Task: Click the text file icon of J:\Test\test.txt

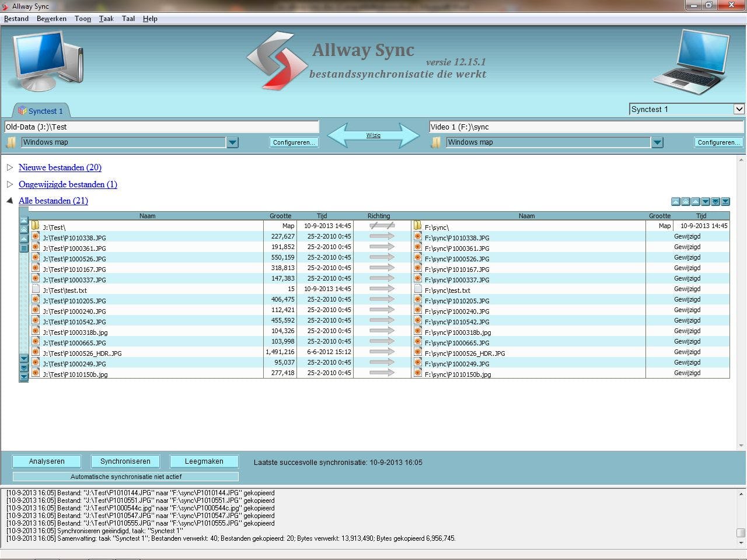Action: tap(36, 289)
